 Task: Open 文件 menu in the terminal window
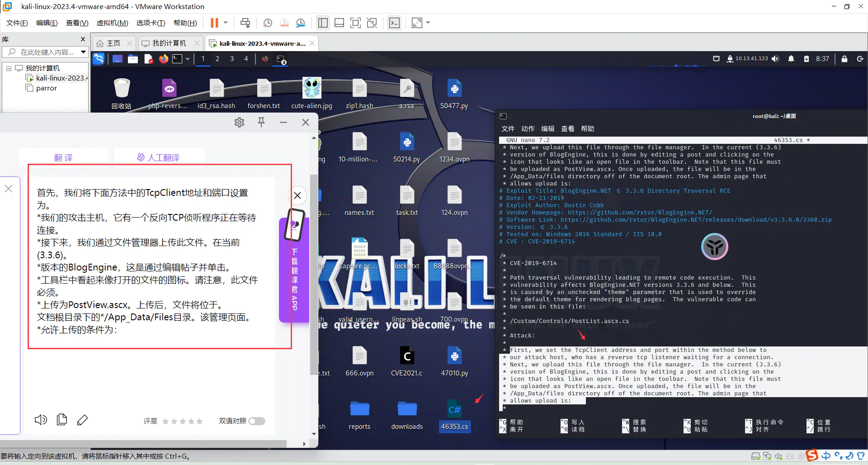(x=508, y=129)
